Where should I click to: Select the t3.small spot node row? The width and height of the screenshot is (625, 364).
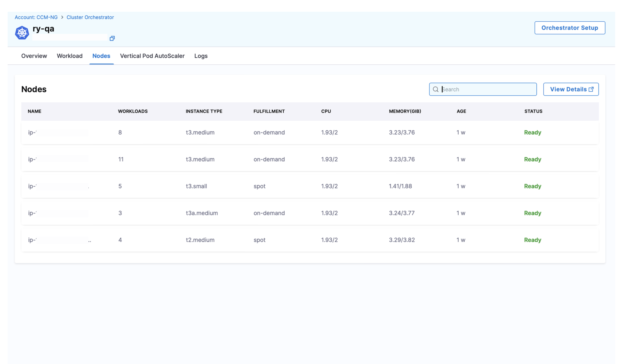pyautogui.click(x=309, y=186)
